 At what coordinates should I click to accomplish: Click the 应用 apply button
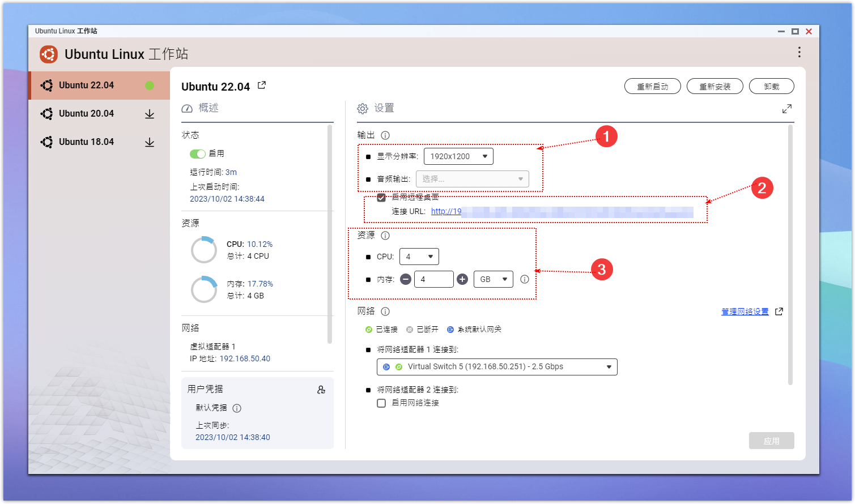click(x=772, y=441)
